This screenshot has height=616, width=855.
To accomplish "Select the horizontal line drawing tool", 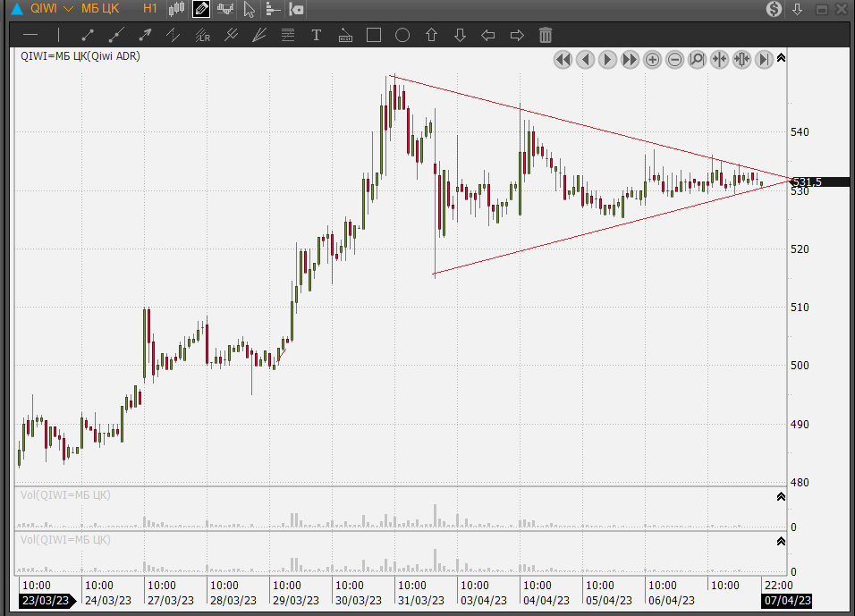I will (x=30, y=36).
